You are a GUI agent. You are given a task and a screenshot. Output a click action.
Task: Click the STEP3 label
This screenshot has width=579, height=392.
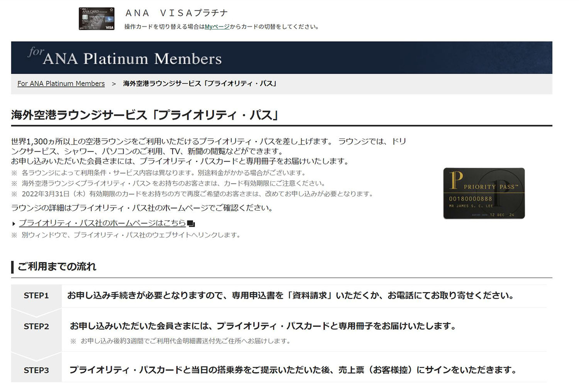[37, 371]
